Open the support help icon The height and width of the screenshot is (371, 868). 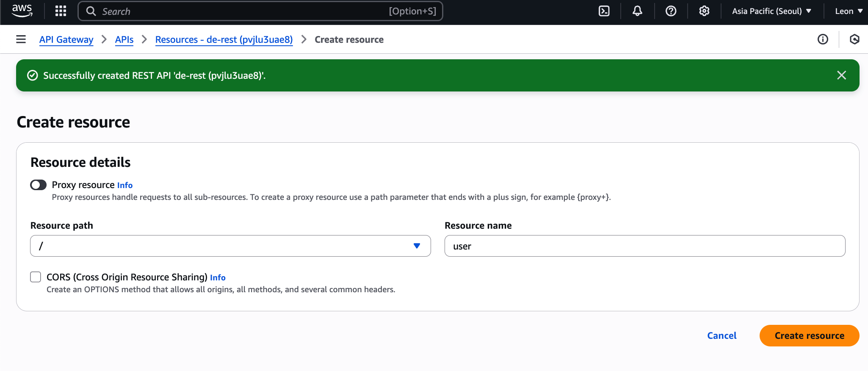click(x=671, y=11)
